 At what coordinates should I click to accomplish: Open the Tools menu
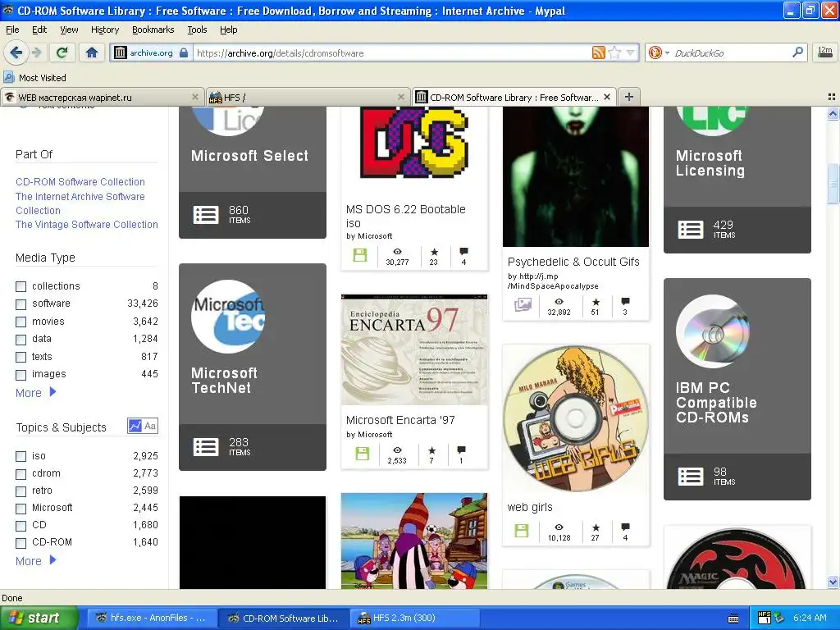coord(197,30)
